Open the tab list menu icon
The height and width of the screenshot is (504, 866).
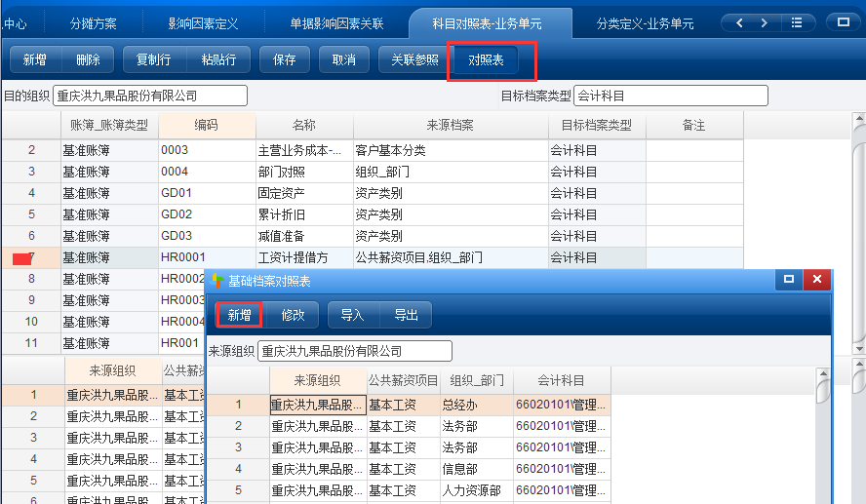[797, 22]
